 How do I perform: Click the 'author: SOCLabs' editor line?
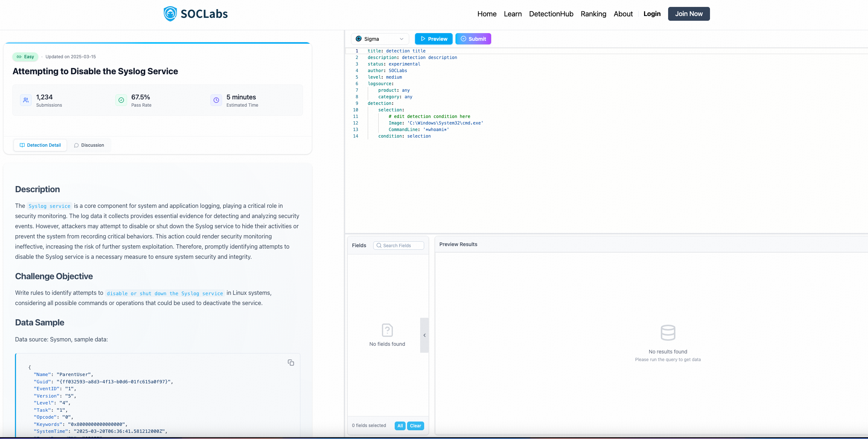(387, 71)
